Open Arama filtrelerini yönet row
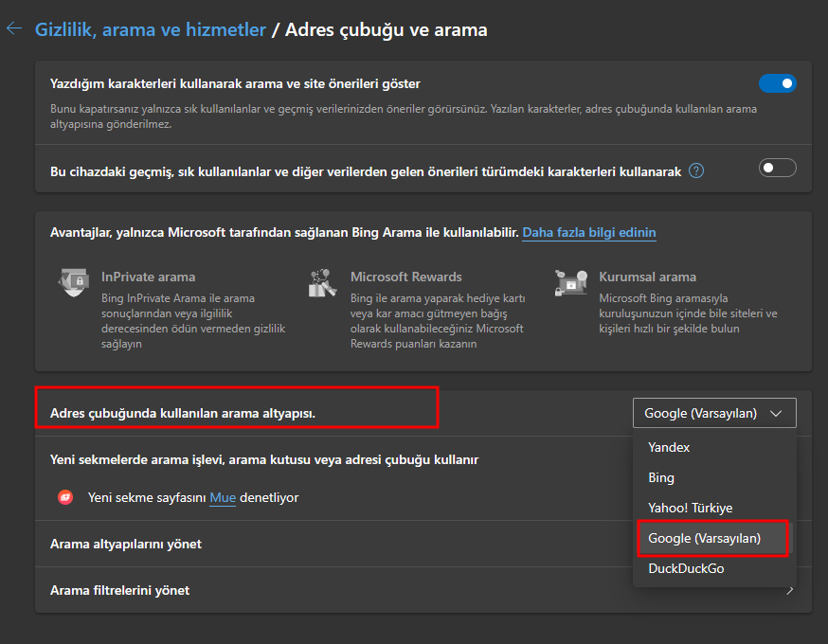This screenshot has height=644, width=828. point(423,590)
